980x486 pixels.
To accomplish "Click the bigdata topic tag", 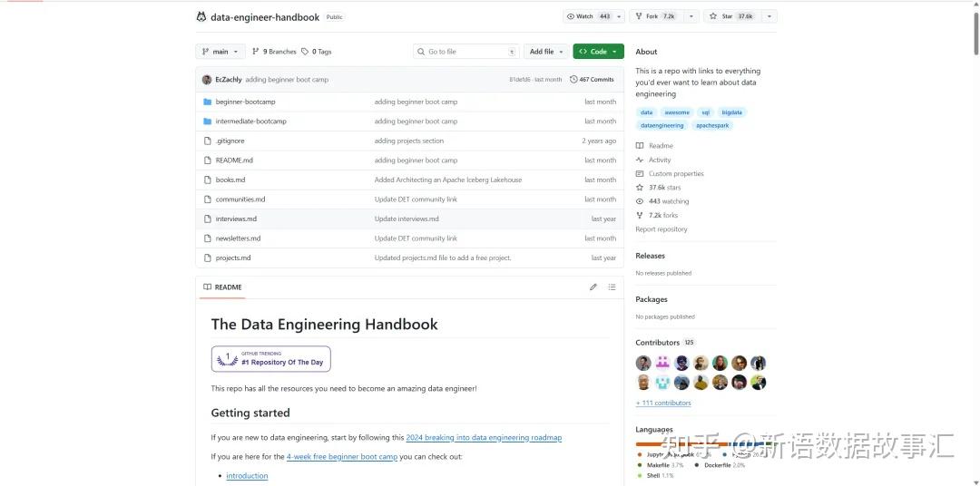I will [732, 112].
